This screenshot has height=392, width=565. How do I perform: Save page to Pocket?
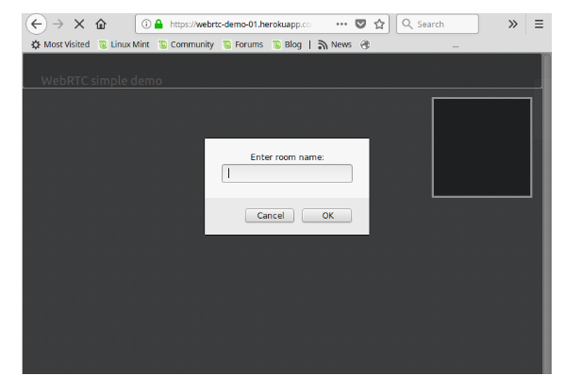(x=360, y=24)
